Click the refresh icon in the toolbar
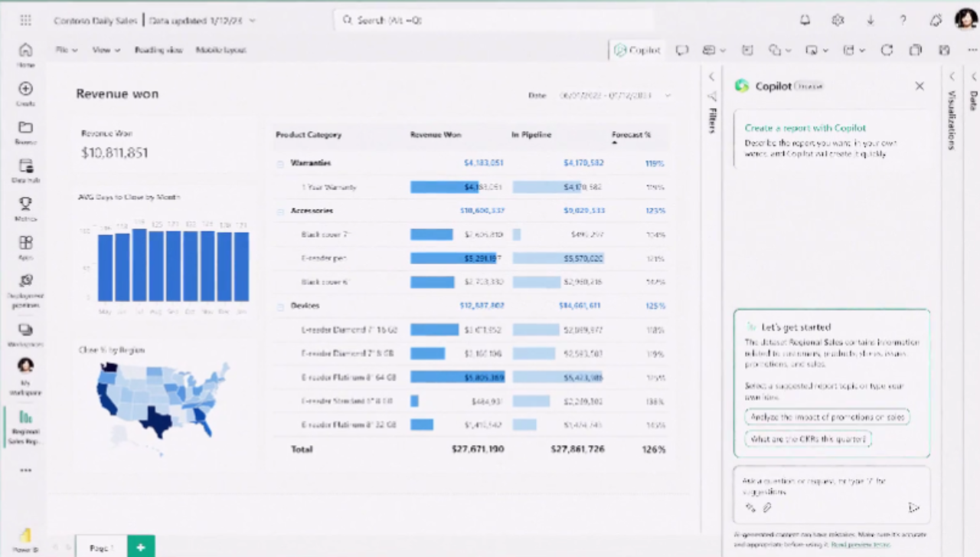This screenshot has height=557, width=980. [x=887, y=50]
